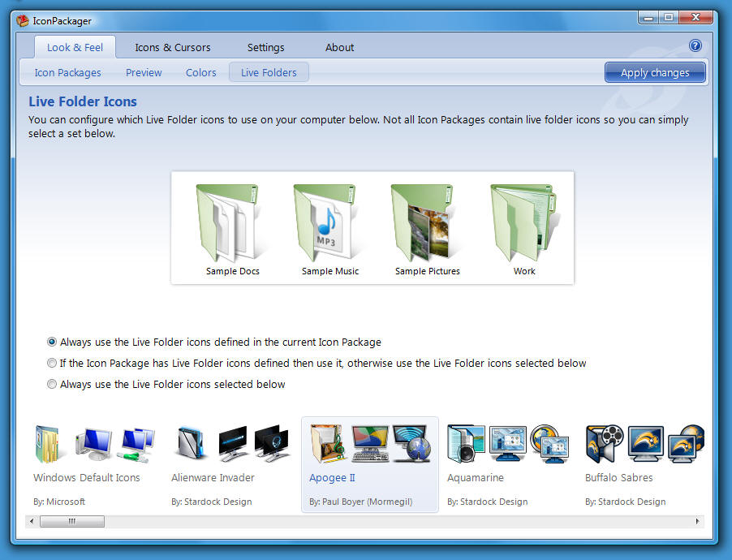Viewport: 732px width, 560px height.
Task: Click the Sample Pictures folder icon
Action: click(424, 223)
